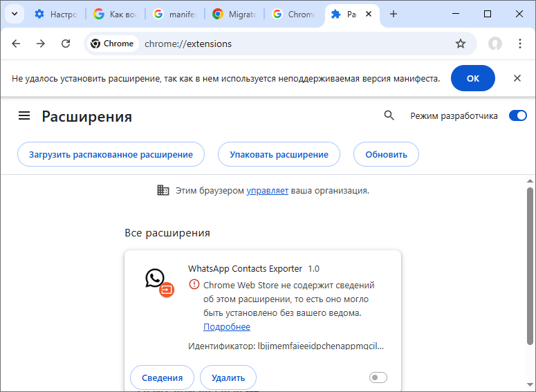The image size is (536, 392).
Task: Switch to the 'manifes' Google tab
Action: pyautogui.click(x=175, y=14)
